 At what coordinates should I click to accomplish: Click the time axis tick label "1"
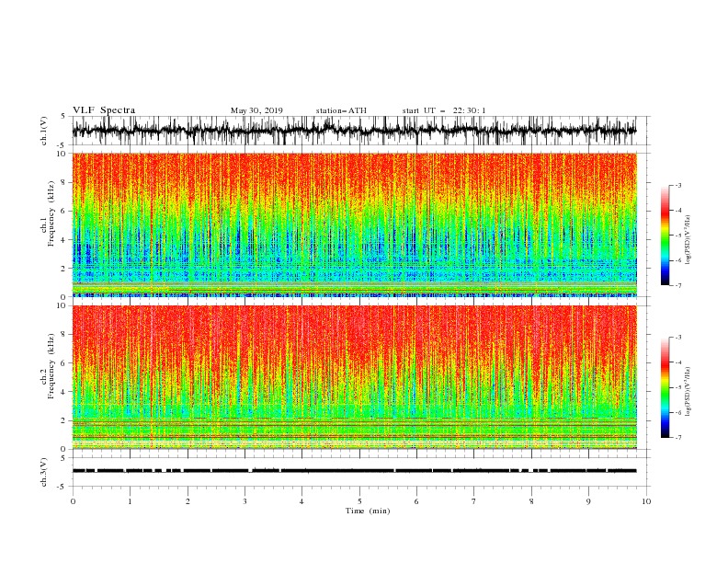(x=130, y=501)
